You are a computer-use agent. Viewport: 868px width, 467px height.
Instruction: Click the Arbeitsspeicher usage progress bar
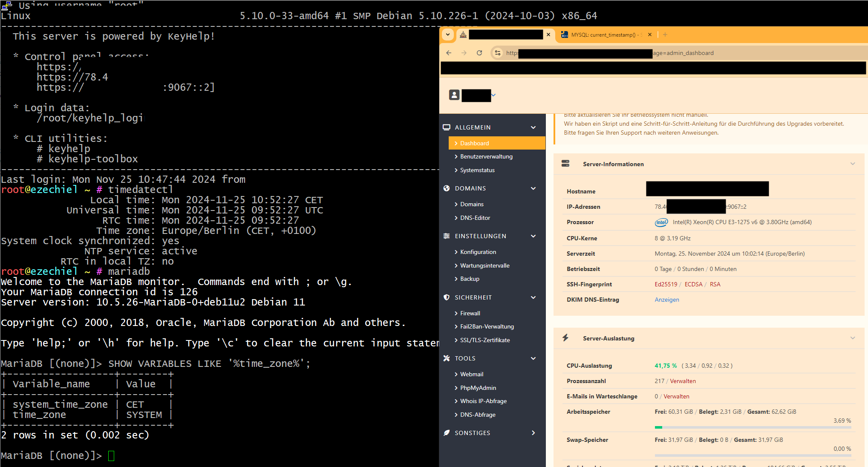[x=753, y=427]
